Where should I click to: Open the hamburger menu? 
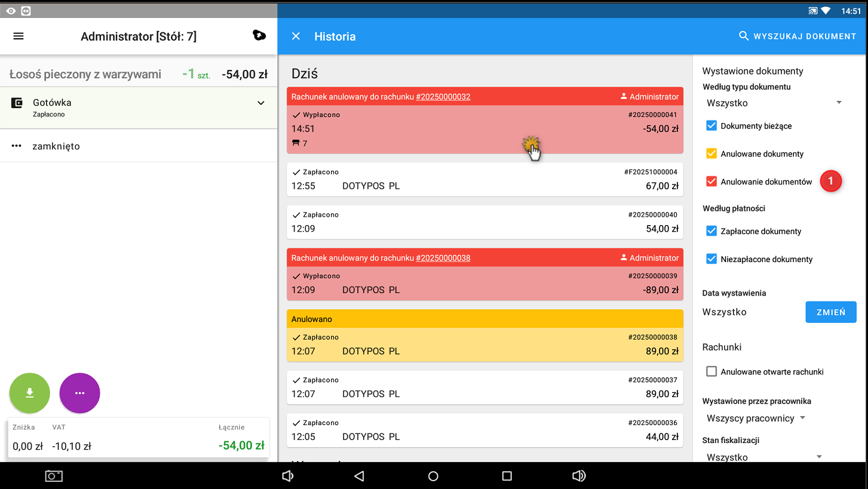[x=19, y=36]
